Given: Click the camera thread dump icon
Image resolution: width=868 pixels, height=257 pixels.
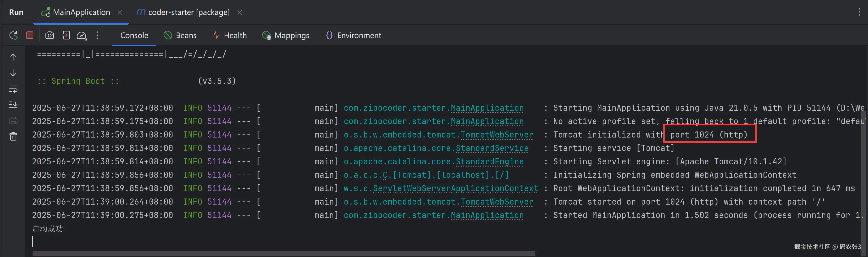Looking at the screenshot, I should (49, 35).
